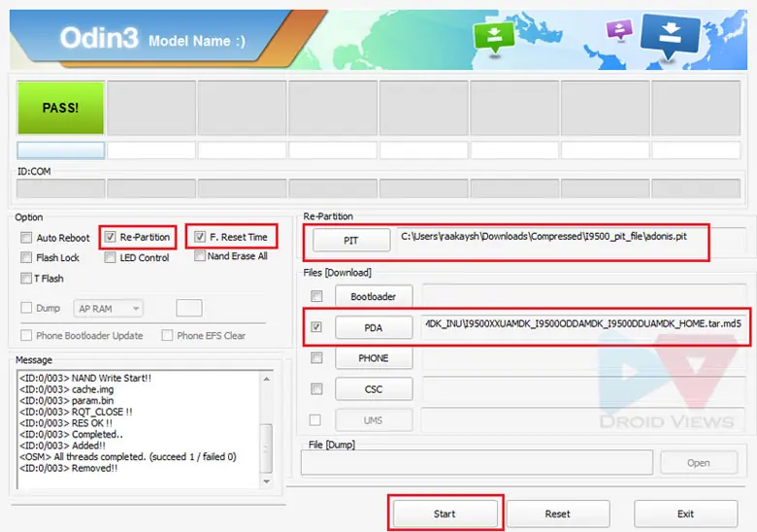
Task: Click the 'param.bin' log line
Action: (67, 400)
